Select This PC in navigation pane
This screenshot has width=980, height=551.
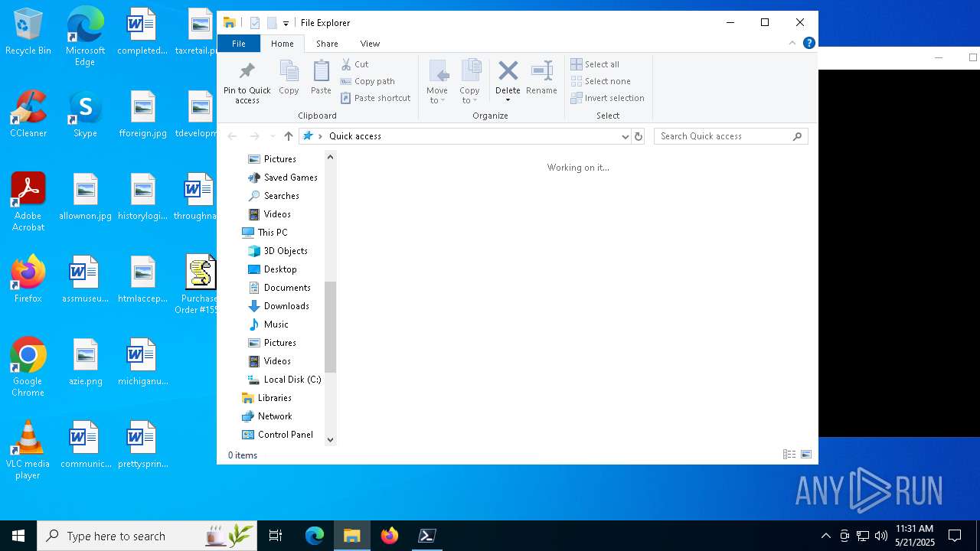point(265,233)
